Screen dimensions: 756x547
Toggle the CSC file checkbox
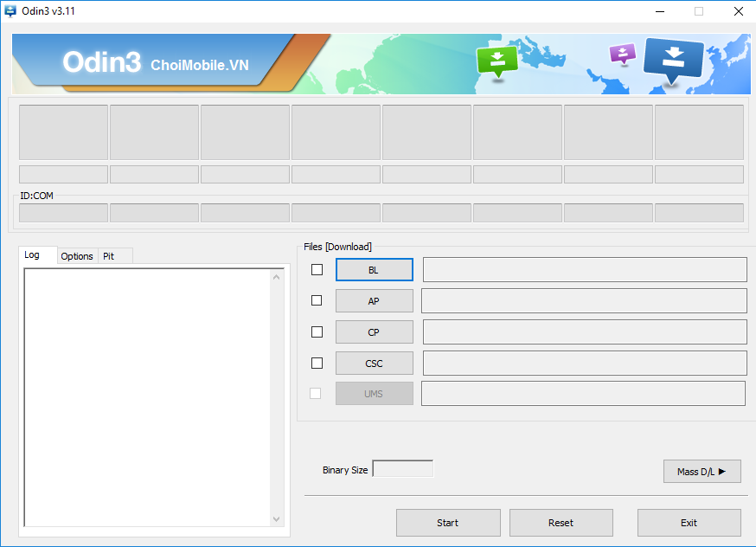(317, 363)
